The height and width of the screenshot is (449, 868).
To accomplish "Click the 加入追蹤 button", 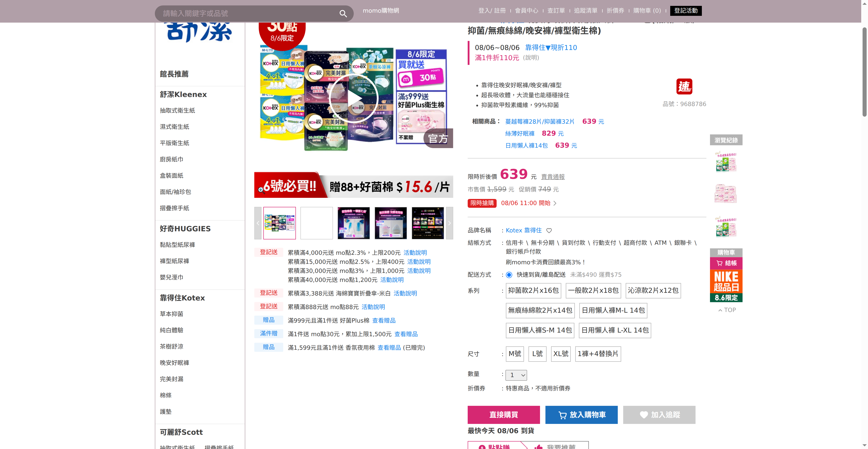I will point(659,415).
